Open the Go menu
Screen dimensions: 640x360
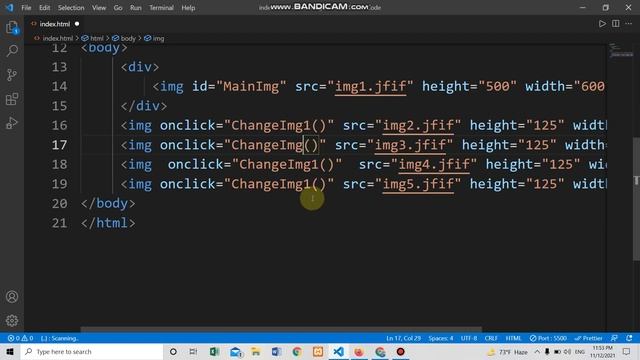coord(118,8)
